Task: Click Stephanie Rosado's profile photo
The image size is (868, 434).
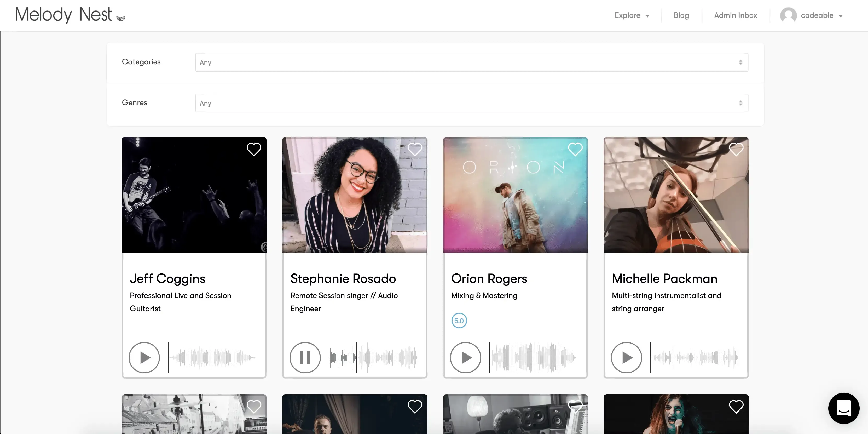Action: [355, 195]
